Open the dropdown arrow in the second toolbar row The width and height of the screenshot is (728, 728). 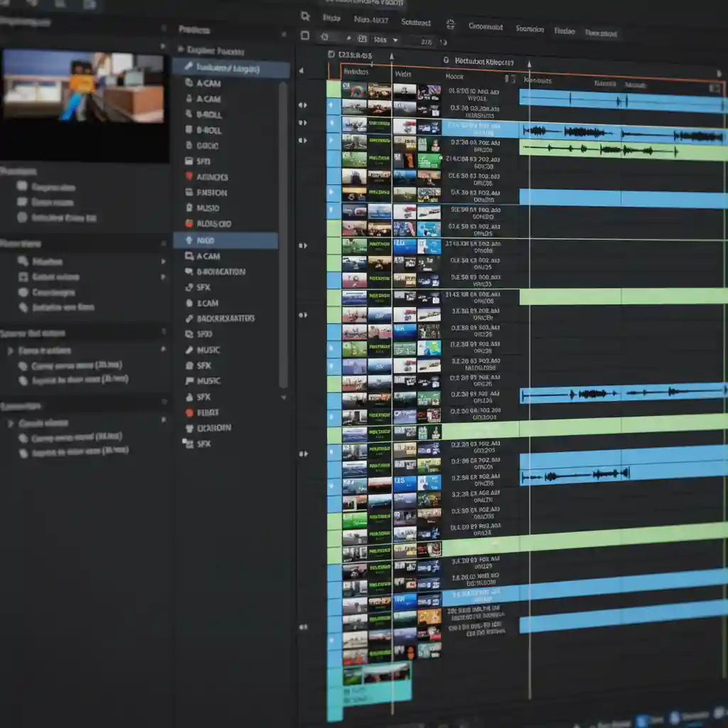click(395, 41)
